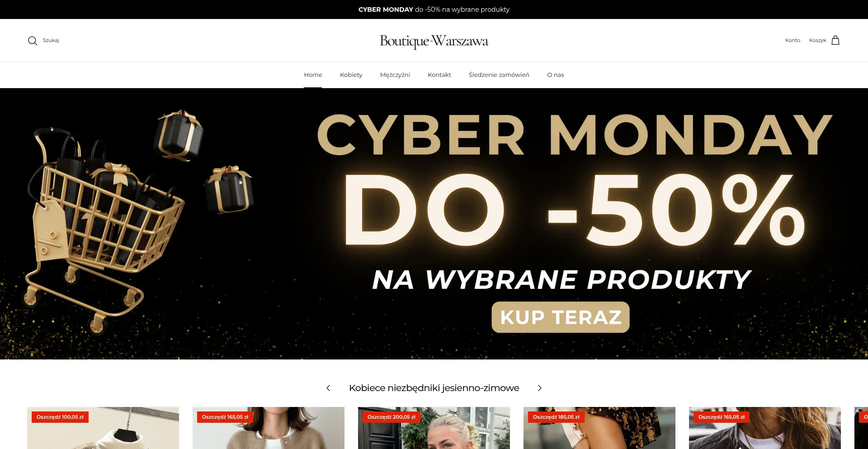Select the Home navigation tab
The image size is (868, 449).
pyautogui.click(x=313, y=75)
